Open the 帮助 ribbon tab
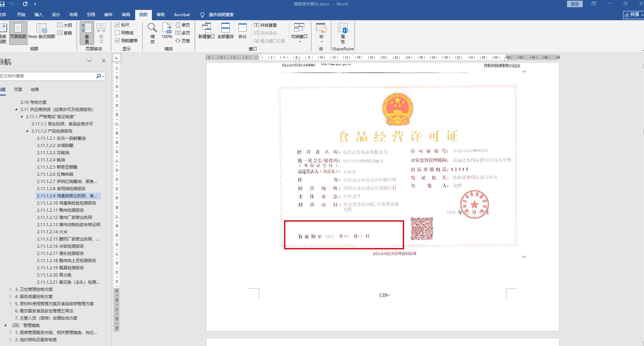Image resolution: width=644 pixels, height=346 pixels. pyautogui.click(x=161, y=15)
